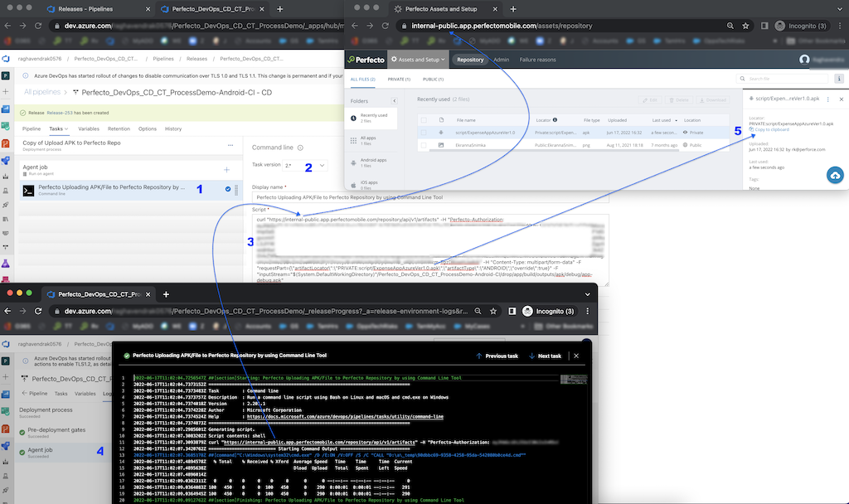Open Pipeline tab in release editor
This screenshot has height=504, width=849.
32,128
